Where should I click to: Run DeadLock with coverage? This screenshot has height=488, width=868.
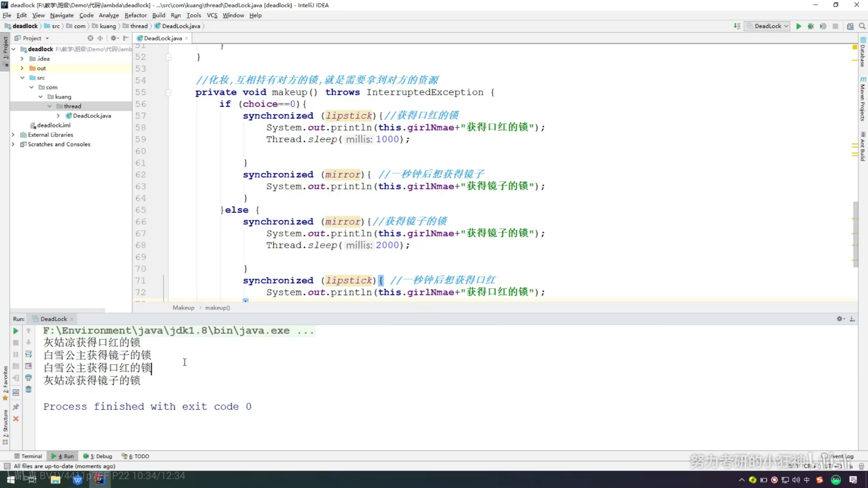823,26
